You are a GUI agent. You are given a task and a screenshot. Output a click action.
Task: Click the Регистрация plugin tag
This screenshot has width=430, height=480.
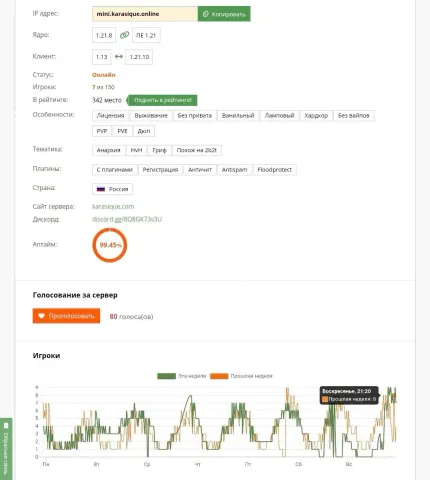click(x=160, y=170)
